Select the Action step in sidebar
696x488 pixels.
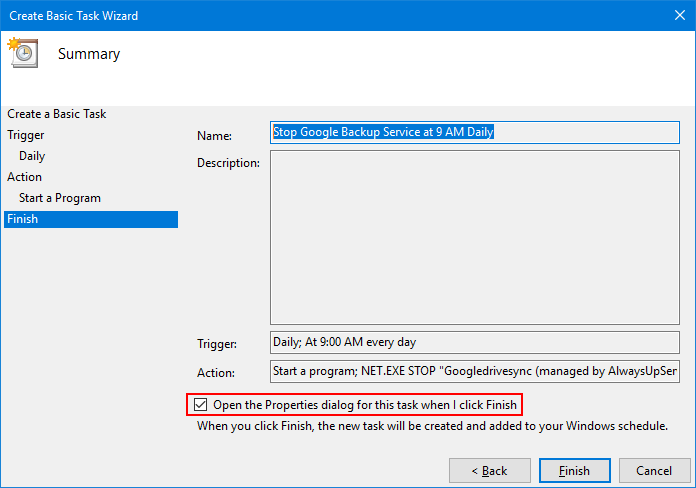point(24,177)
